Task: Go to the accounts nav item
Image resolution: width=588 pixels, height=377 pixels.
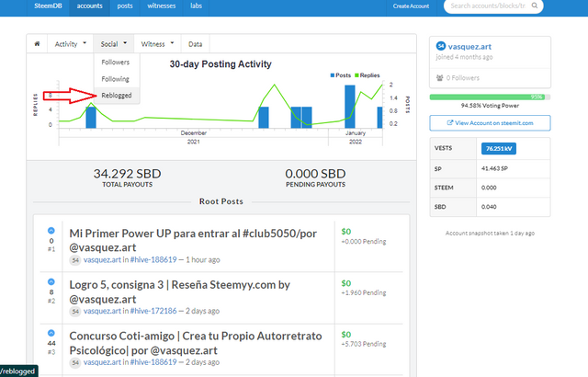Action: tap(90, 6)
